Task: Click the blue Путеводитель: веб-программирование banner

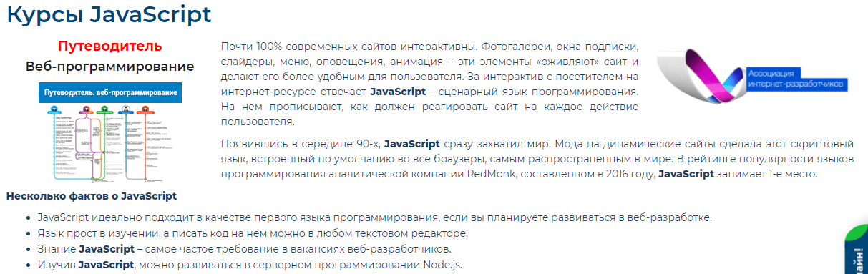Action: 110,93
